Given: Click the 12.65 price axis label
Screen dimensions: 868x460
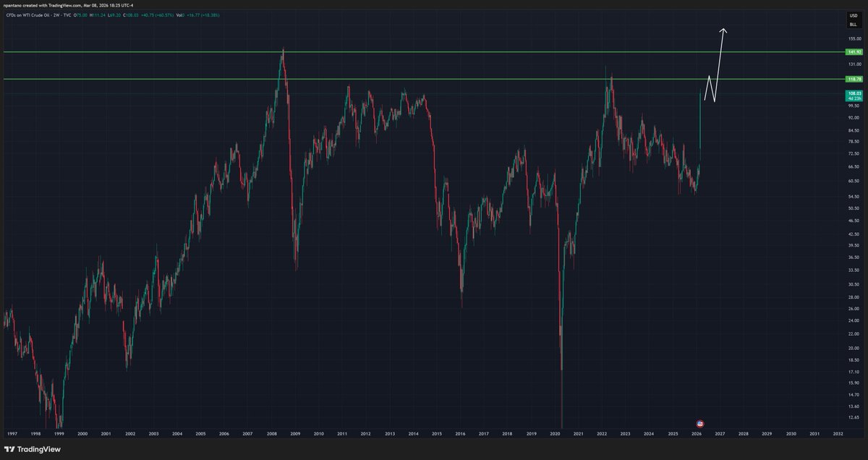Looking at the screenshot, I should pyautogui.click(x=854, y=417).
